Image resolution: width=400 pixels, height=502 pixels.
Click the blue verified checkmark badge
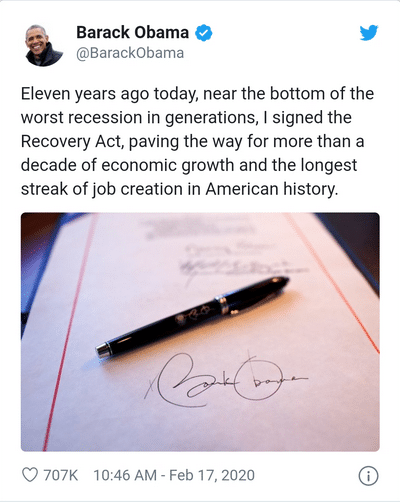coord(203,33)
